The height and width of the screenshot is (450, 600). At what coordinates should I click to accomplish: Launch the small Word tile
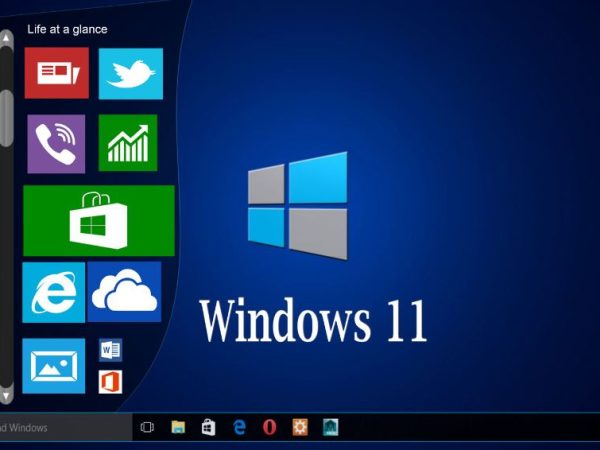coord(111,350)
